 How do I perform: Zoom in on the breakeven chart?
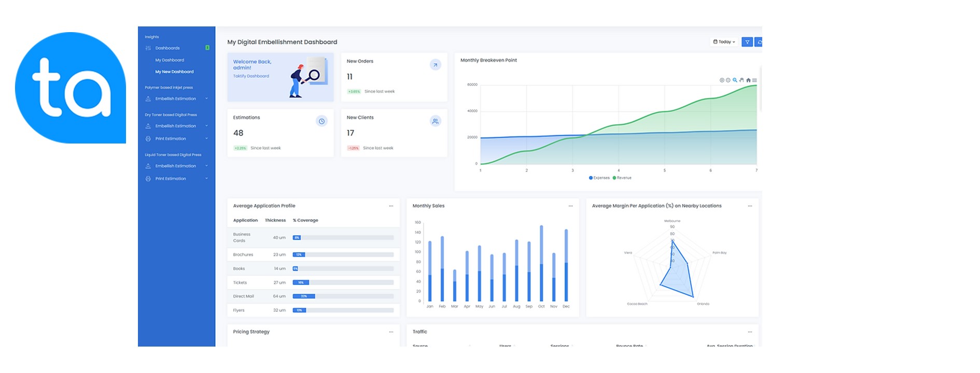tap(722, 80)
